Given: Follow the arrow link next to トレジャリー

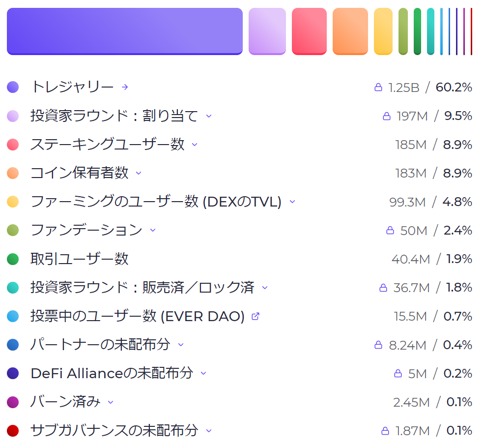Looking at the screenshot, I should click(124, 87).
